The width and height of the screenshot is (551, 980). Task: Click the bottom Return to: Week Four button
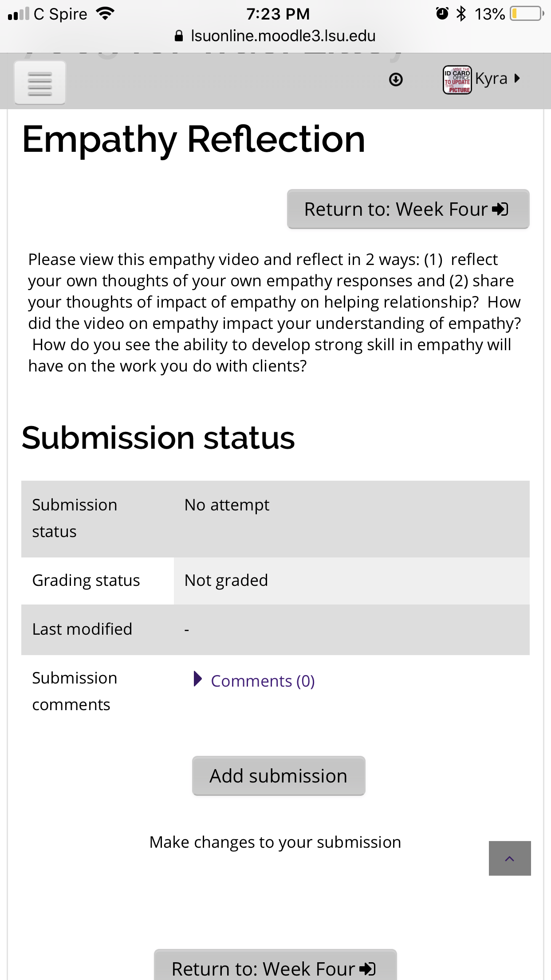click(275, 965)
